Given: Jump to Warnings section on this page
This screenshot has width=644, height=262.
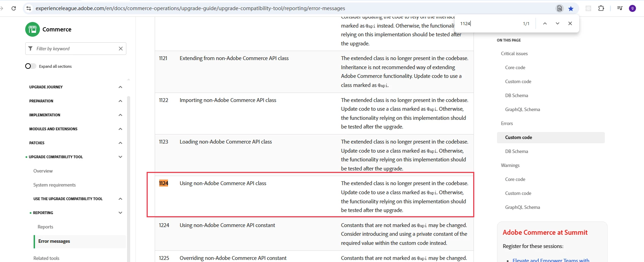Looking at the screenshot, I should [x=510, y=165].
